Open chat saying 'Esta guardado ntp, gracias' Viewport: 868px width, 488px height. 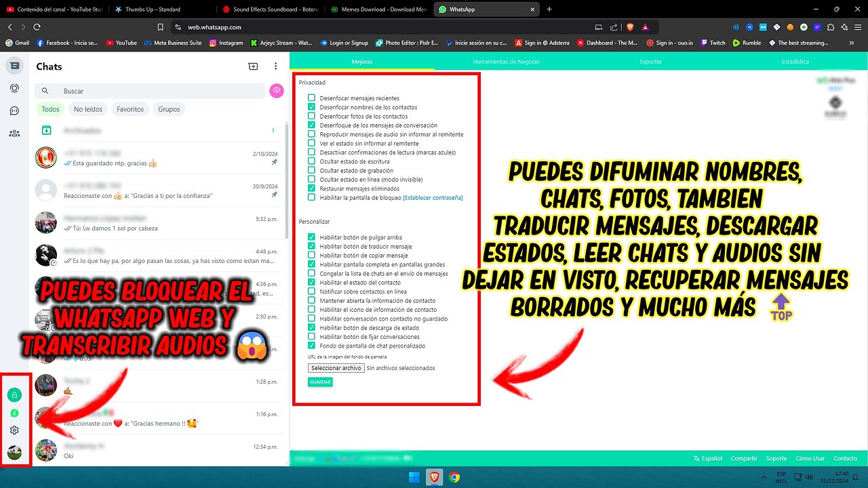pos(159,158)
